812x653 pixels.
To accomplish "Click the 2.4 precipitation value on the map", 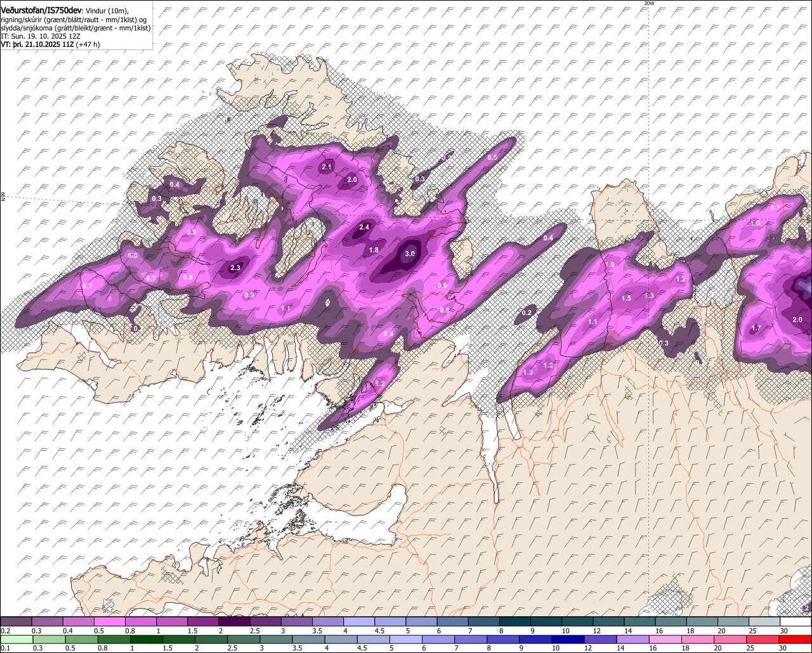I will (x=364, y=227).
